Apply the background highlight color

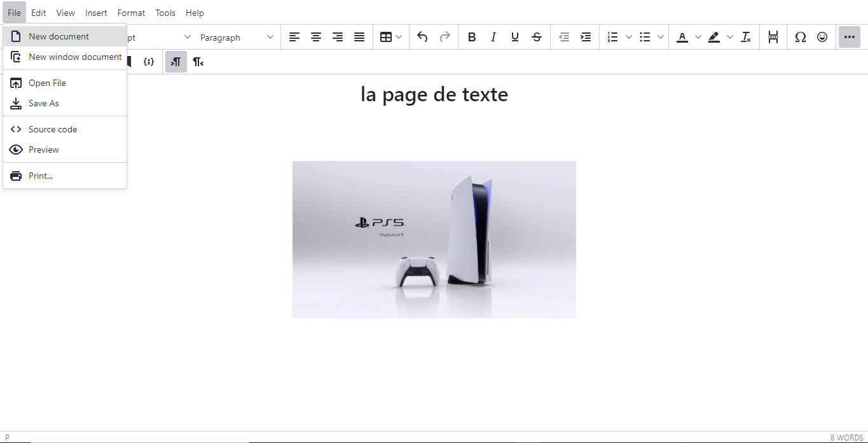click(x=714, y=37)
